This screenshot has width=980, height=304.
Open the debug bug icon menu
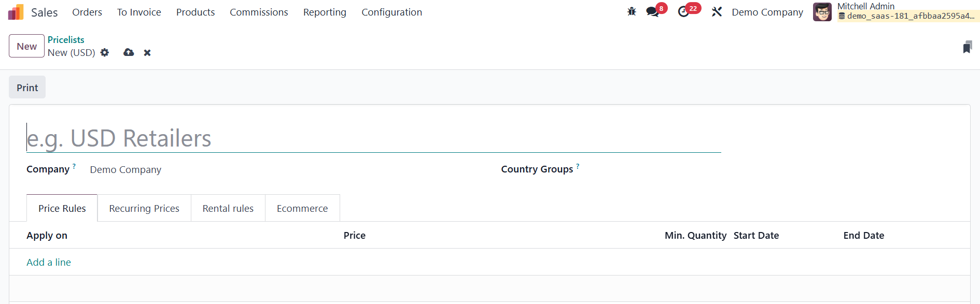click(x=632, y=11)
